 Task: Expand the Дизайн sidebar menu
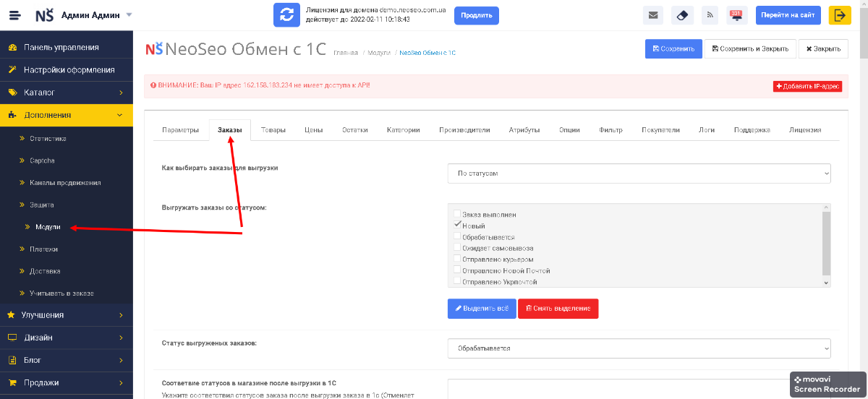click(67, 338)
